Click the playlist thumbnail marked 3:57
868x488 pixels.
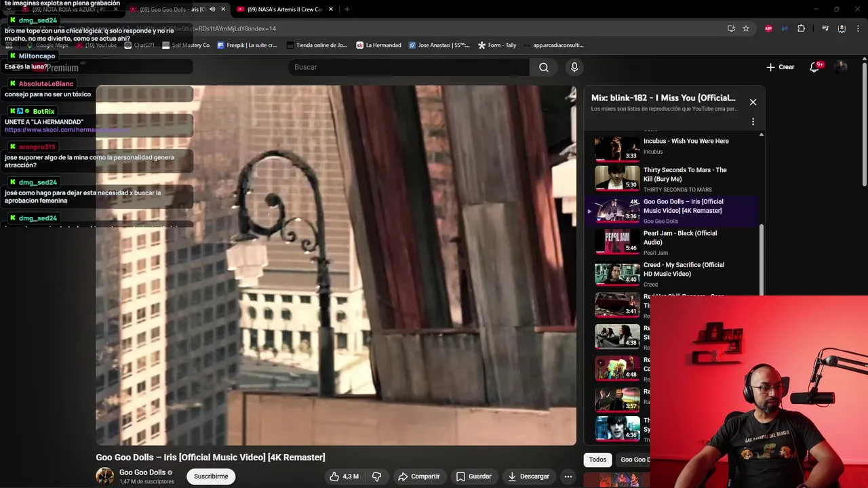(x=617, y=401)
